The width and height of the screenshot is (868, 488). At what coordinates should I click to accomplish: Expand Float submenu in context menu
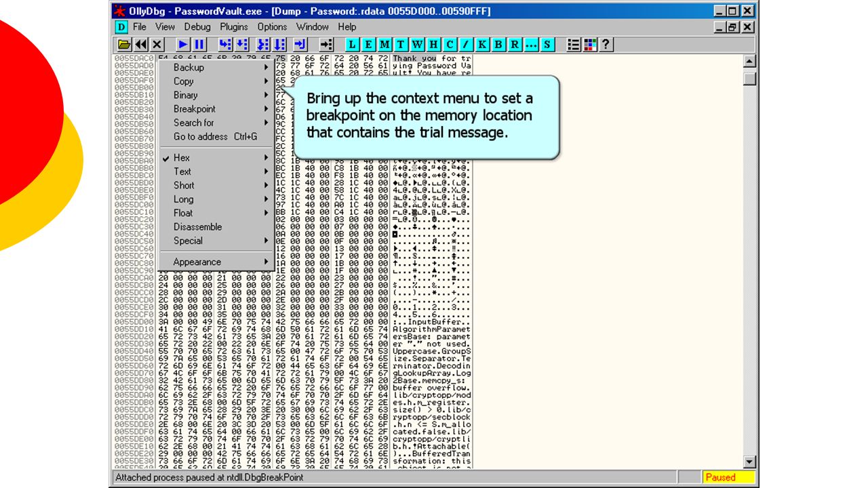tap(216, 213)
